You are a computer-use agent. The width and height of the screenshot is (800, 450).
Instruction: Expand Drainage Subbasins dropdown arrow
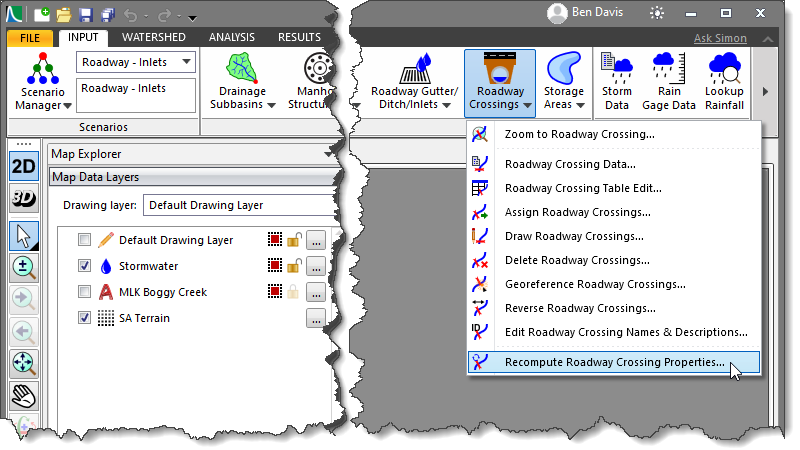(x=271, y=106)
